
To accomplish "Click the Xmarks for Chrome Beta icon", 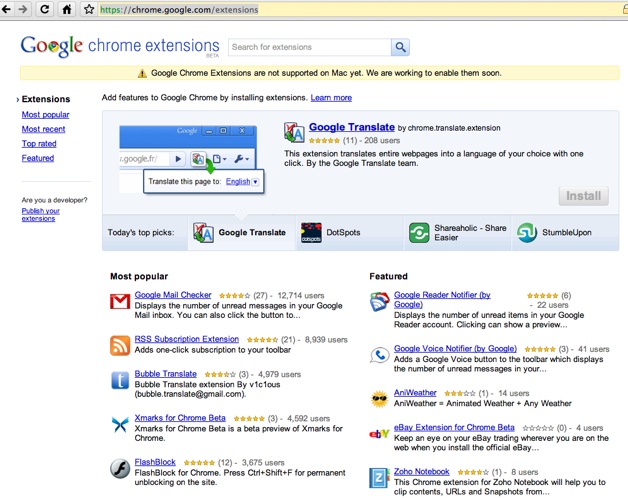I will [120, 424].
